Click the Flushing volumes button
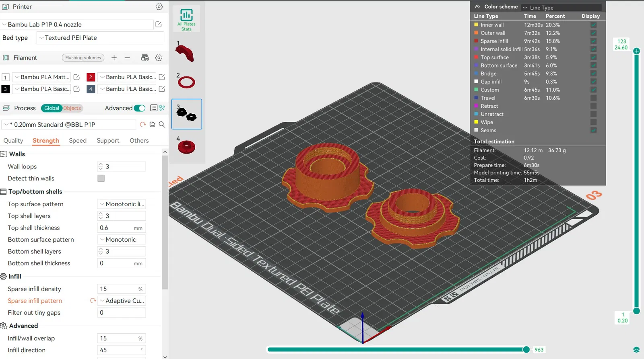 coord(83,58)
